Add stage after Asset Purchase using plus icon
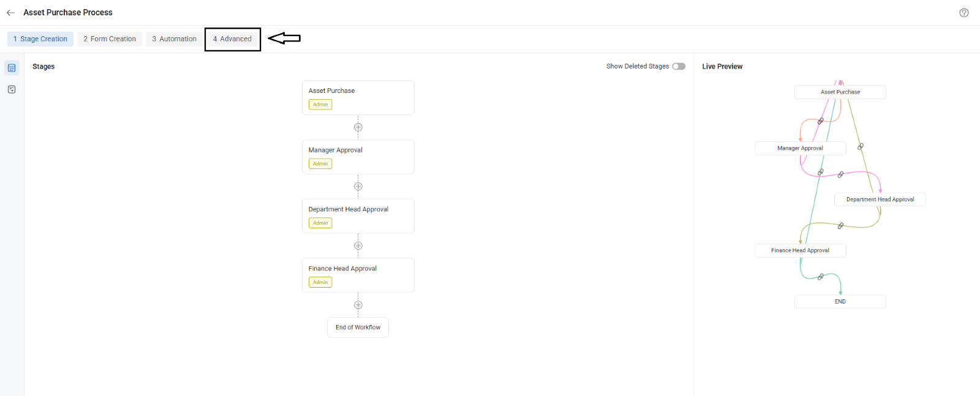This screenshot has width=980, height=396. [358, 127]
